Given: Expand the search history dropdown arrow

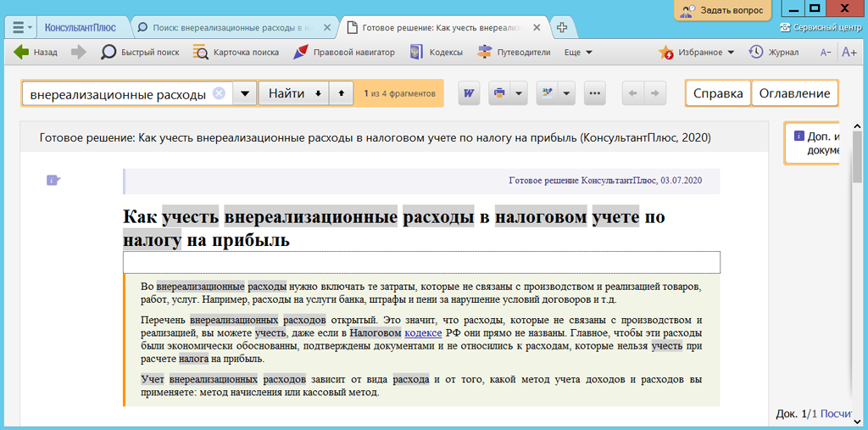Looking at the screenshot, I should click(x=244, y=93).
